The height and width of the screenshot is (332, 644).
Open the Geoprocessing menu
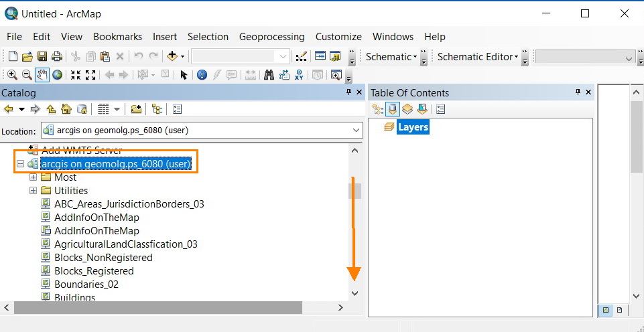coord(272,37)
